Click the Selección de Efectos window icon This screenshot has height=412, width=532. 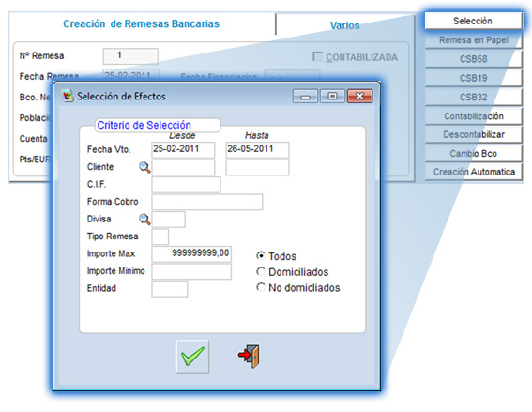68,96
